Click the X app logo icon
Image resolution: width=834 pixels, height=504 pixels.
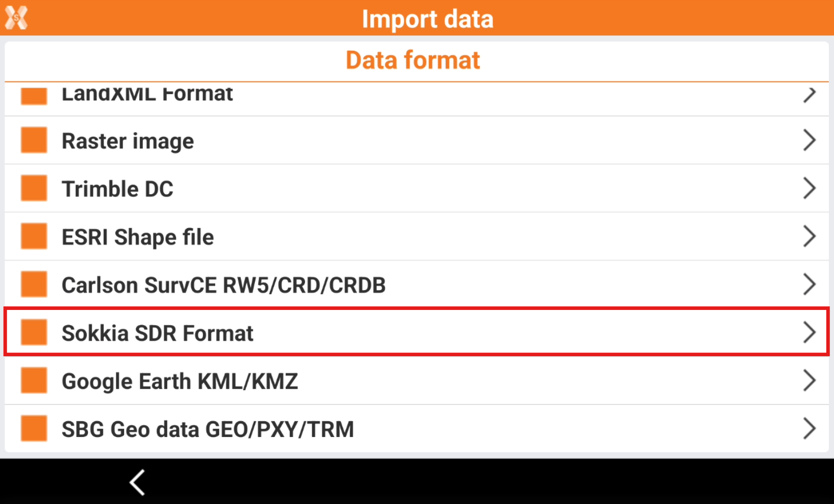[16, 18]
